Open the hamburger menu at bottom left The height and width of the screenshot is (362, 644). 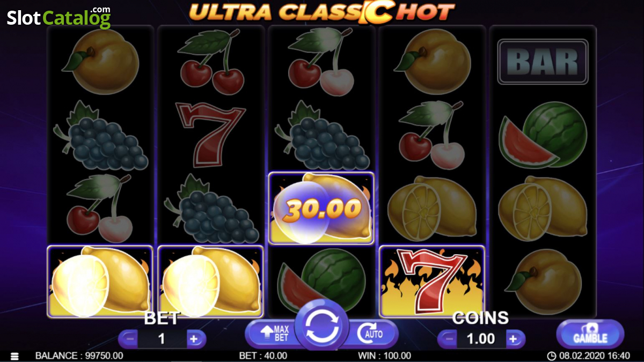[14, 356]
